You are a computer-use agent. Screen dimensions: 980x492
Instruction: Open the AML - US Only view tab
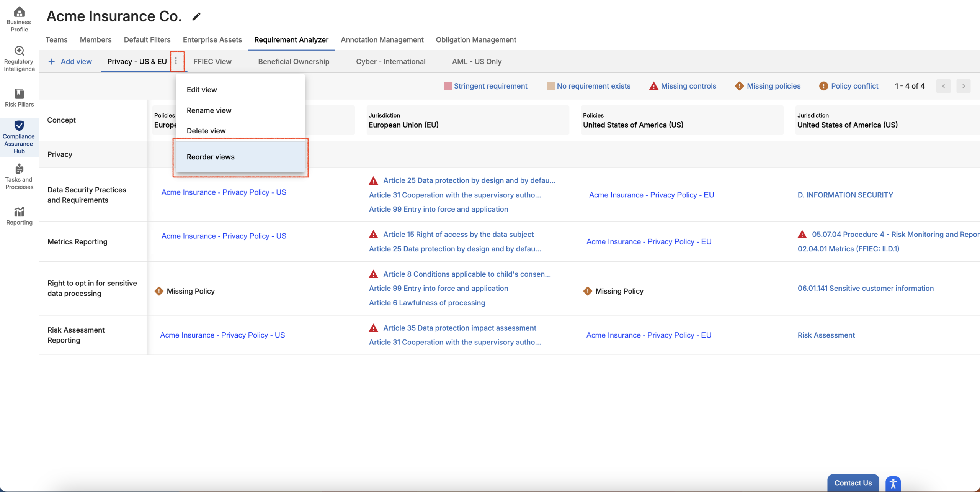click(477, 61)
